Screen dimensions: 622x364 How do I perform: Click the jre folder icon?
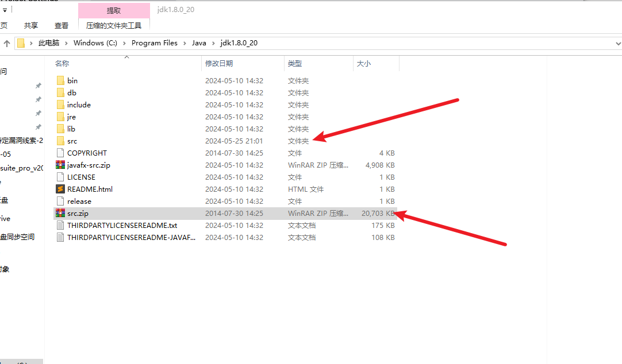[x=60, y=117]
